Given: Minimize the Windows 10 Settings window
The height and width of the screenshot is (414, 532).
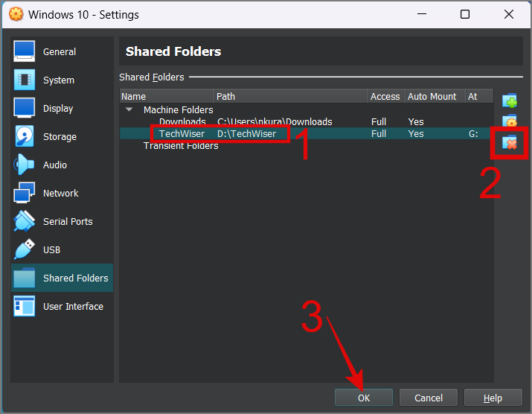Looking at the screenshot, I should (422, 14).
